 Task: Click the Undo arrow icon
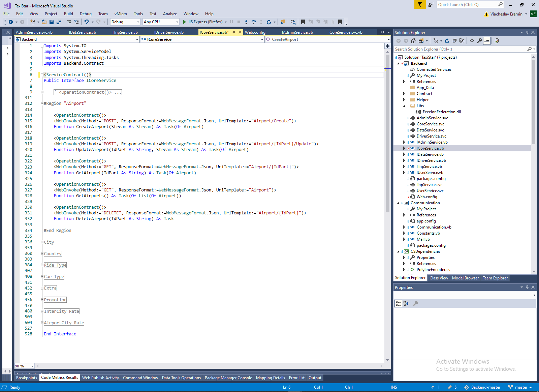click(87, 22)
